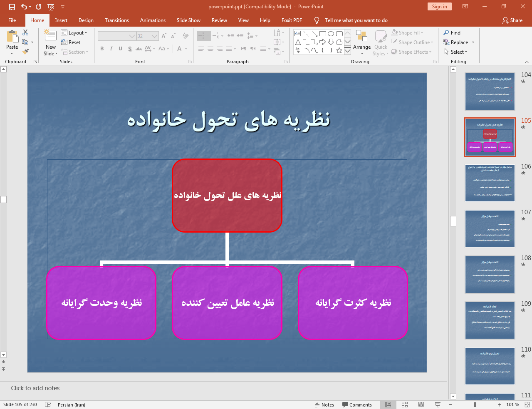Switch to Design tab

click(x=86, y=20)
